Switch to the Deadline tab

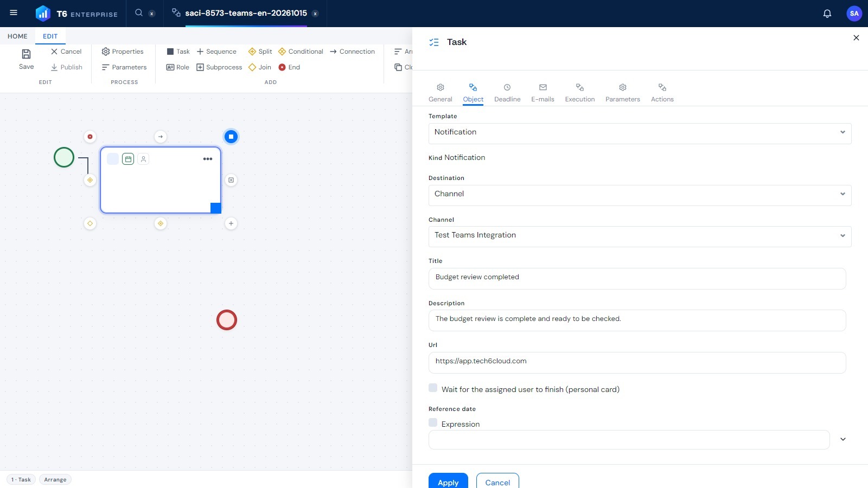[x=507, y=93]
